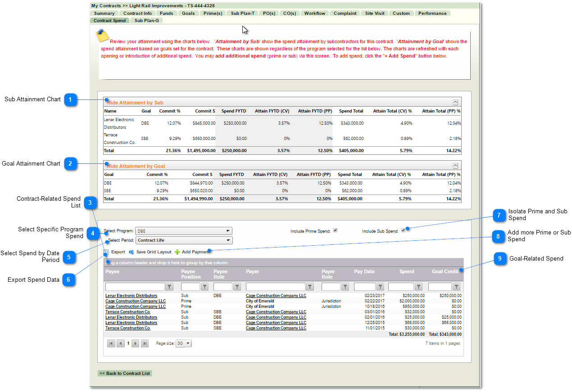
Task: Open the Select Period dropdown
Action: point(184,240)
